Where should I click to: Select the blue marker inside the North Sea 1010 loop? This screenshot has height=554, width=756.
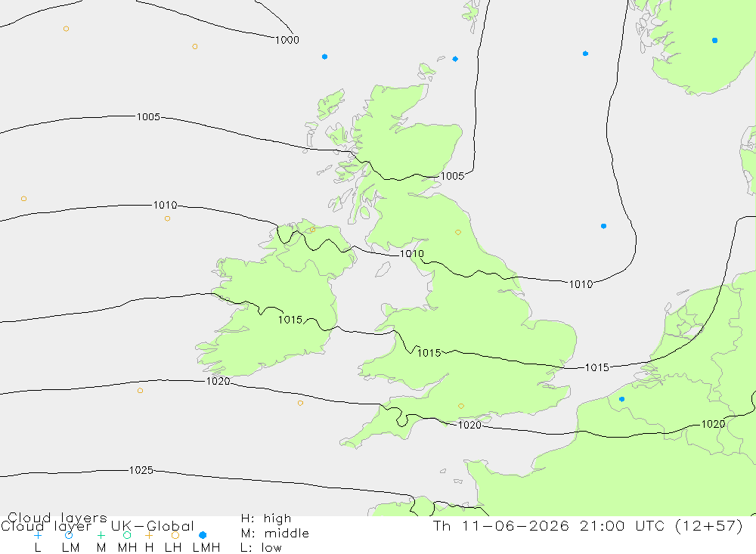pyautogui.click(x=603, y=226)
